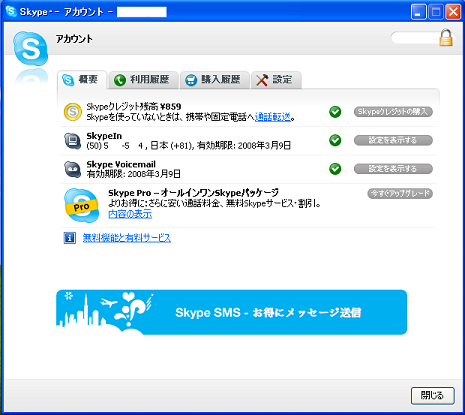Viewport: 465px width, 415px height.
Task: Open the 利用履歴 tab
Action: click(144, 80)
